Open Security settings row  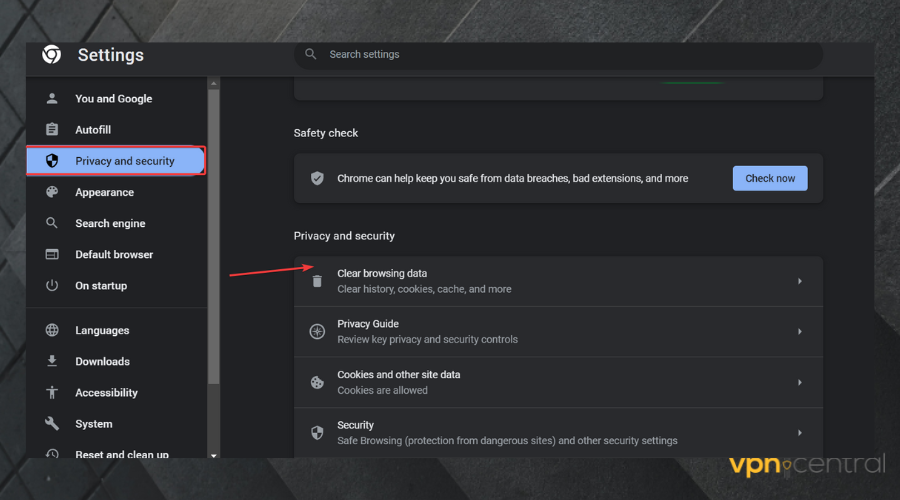[558, 433]
